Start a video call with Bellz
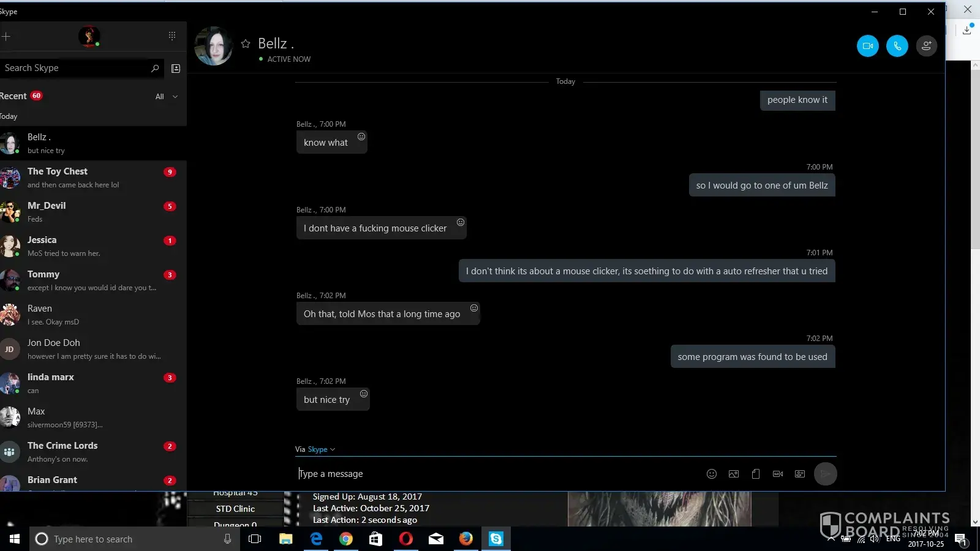Viewport: 980px width, 551px height. coord(867,46)
